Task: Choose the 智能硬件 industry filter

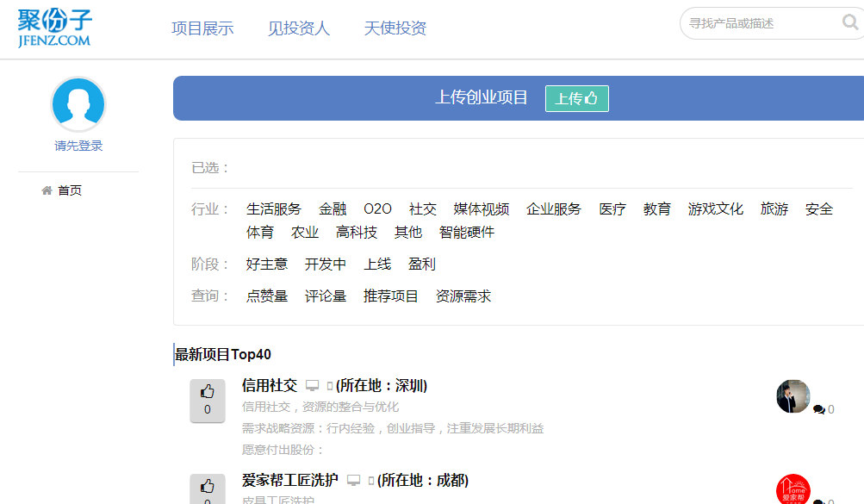Action: point(467,233)
